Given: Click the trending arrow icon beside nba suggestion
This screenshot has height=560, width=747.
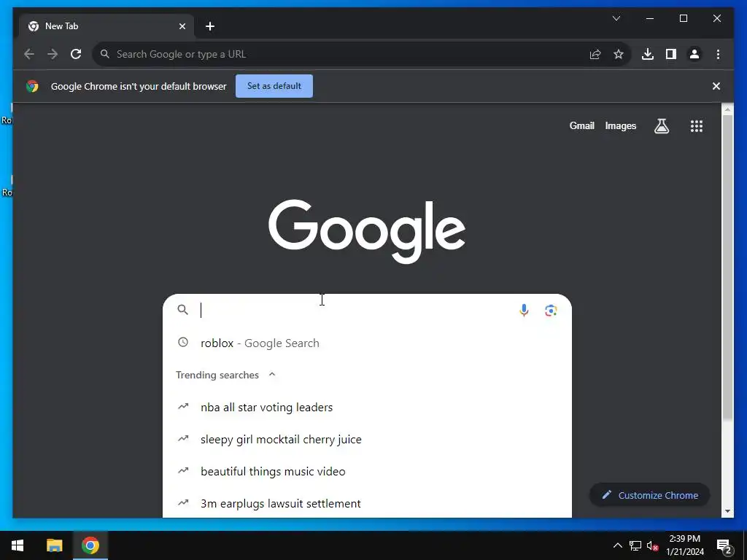Looking at the screenshot, I should 183,406.
